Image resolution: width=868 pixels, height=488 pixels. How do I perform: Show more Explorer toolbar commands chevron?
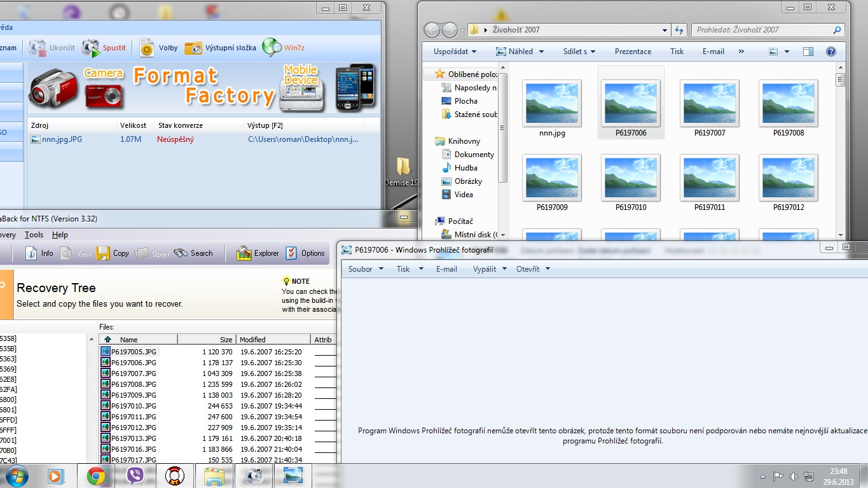coord(741,52)
